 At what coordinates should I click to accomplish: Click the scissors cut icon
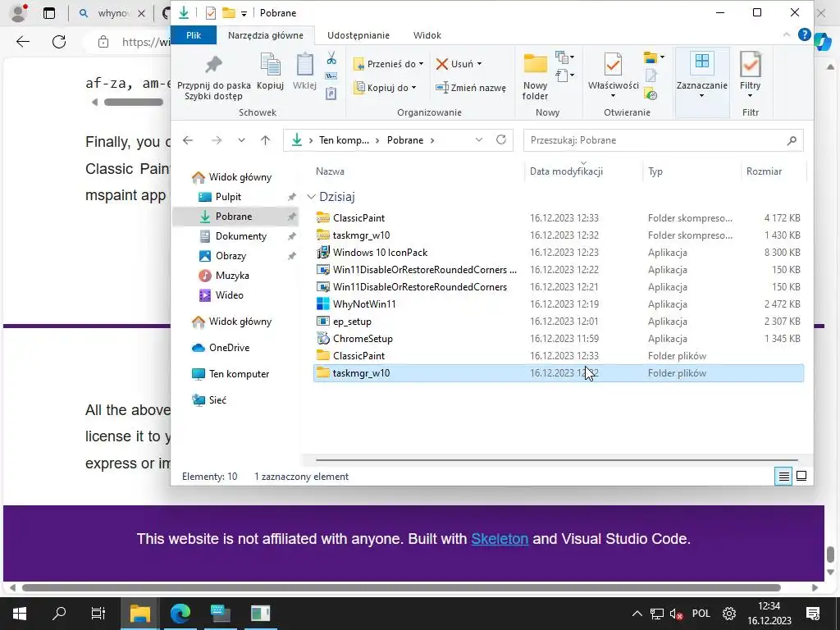click(331, 58)
